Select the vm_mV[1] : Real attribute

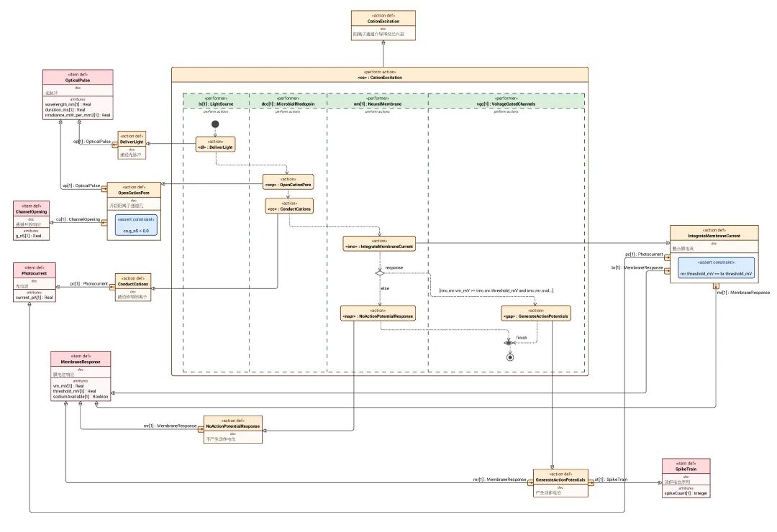(x=68, y=386)
